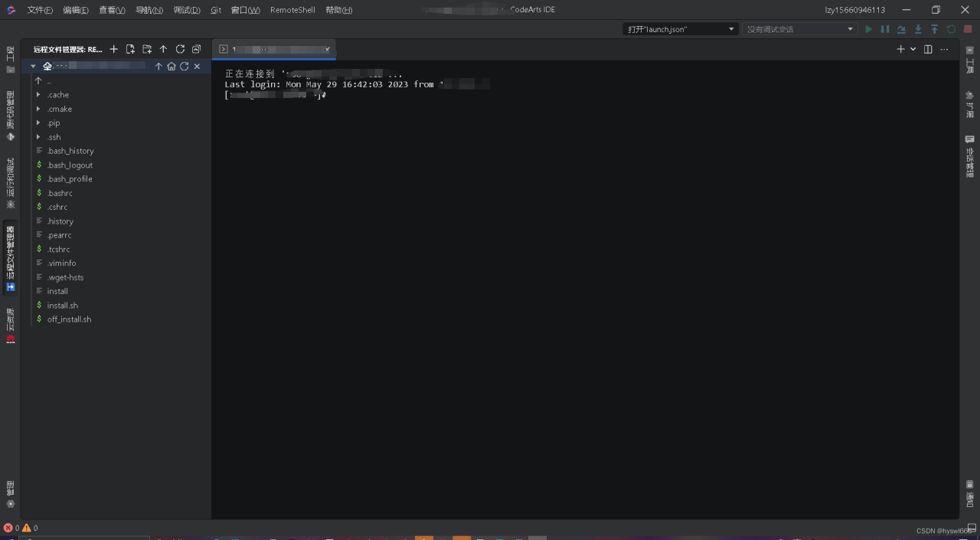Add a new remote host connection
980x540 pixels.
click(114, 49)
